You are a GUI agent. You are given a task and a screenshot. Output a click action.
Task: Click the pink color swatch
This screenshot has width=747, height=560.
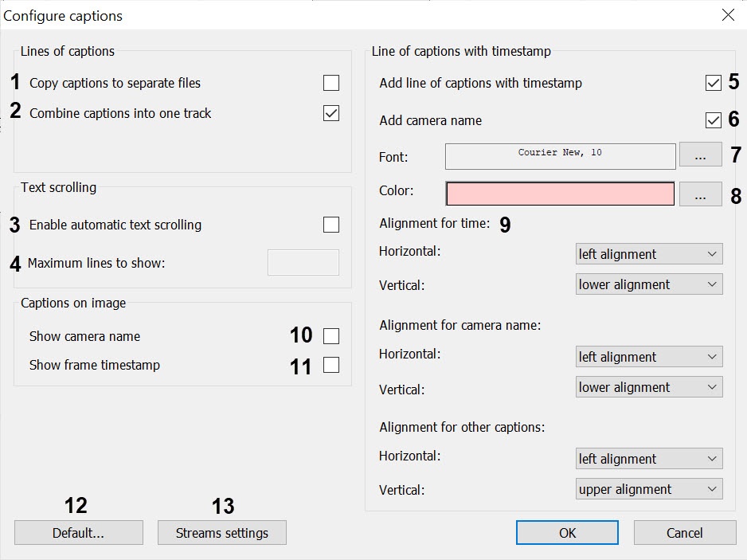[560, 194]
